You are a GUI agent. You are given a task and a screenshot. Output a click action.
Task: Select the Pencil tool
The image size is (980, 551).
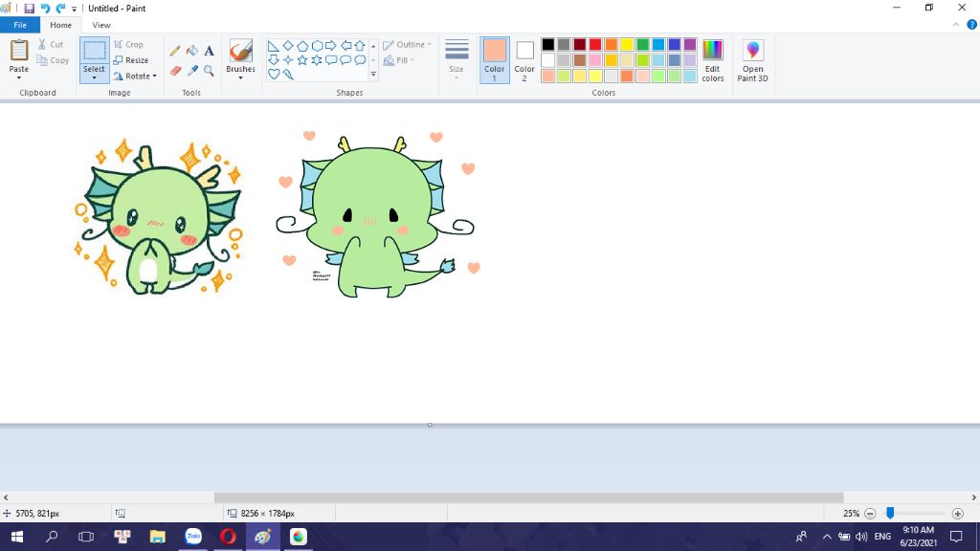pyautogui.click(x=175, y=52)
